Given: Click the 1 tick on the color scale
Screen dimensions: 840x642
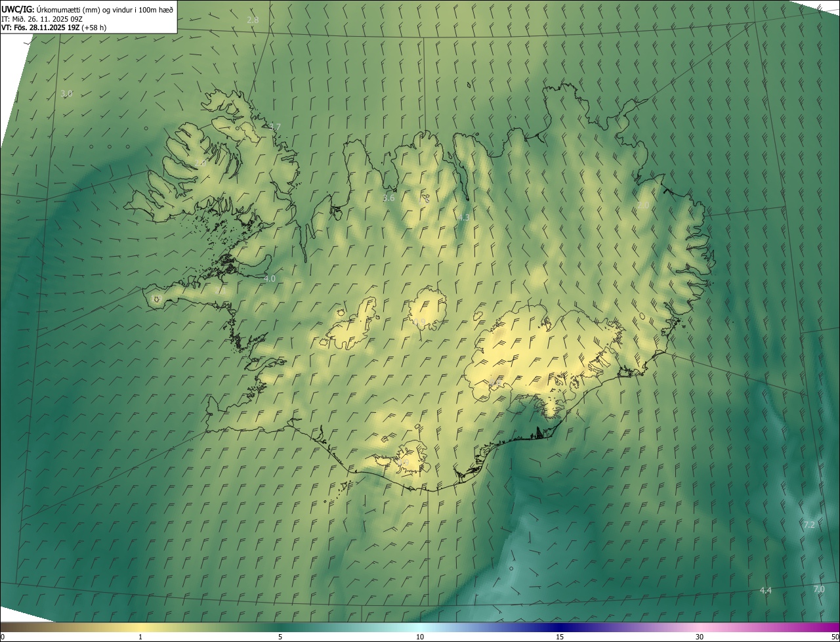Looking at the screenshot, I should click(x=140, y=637).
